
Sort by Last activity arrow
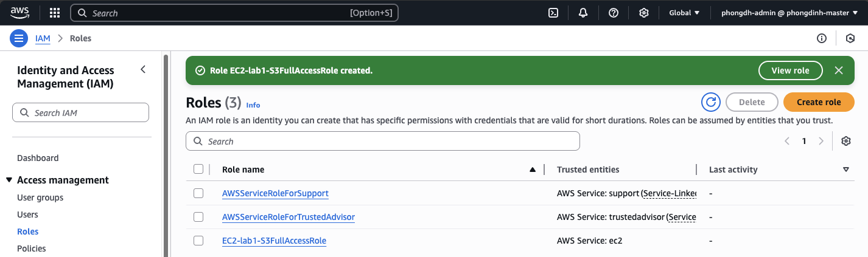coord(846,170)
